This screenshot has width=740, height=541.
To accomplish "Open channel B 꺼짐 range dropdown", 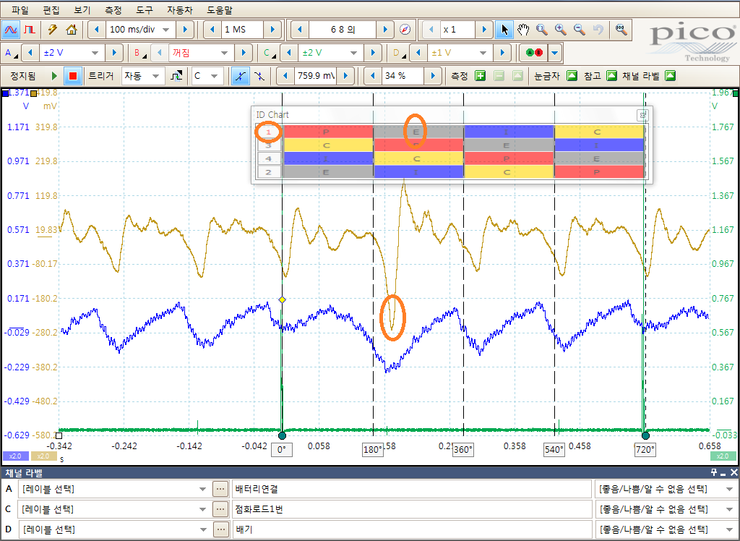I will point(224,53).
